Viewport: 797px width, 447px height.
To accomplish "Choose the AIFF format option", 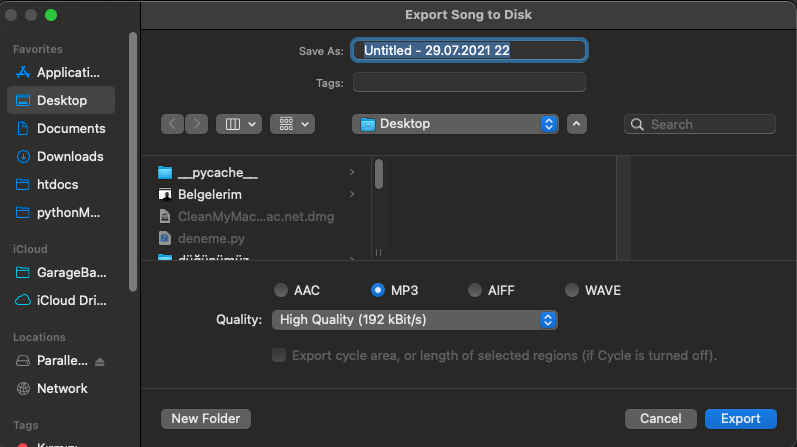I will tap(476, 291).
